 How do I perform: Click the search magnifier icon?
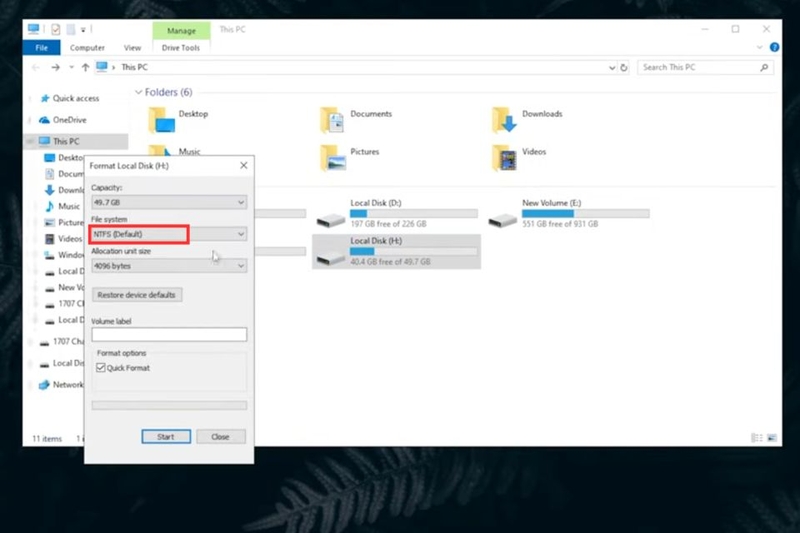click(764, 67)
